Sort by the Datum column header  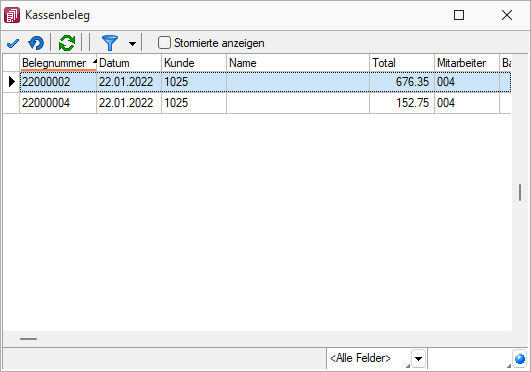click(129, 63)
